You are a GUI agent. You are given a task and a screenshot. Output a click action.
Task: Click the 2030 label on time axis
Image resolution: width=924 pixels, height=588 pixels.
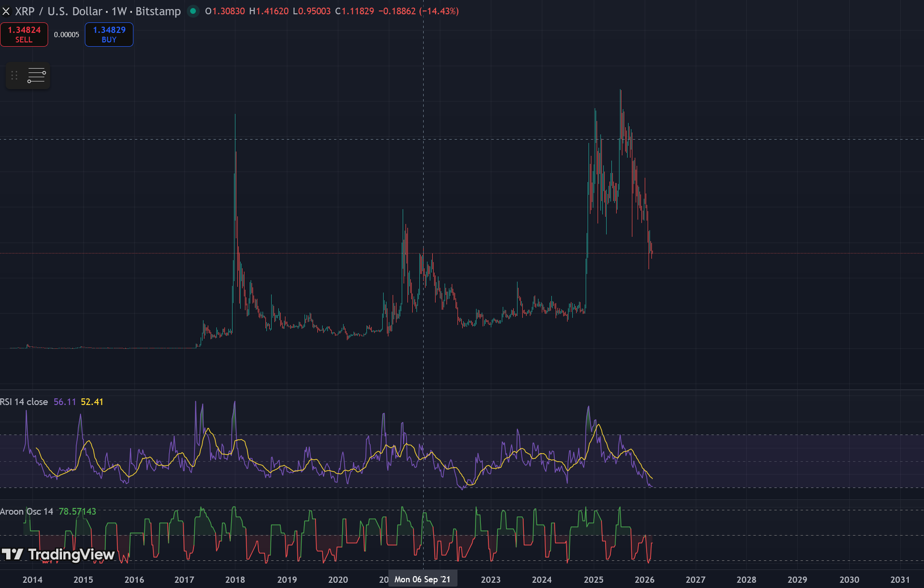[x=849, y=579]
